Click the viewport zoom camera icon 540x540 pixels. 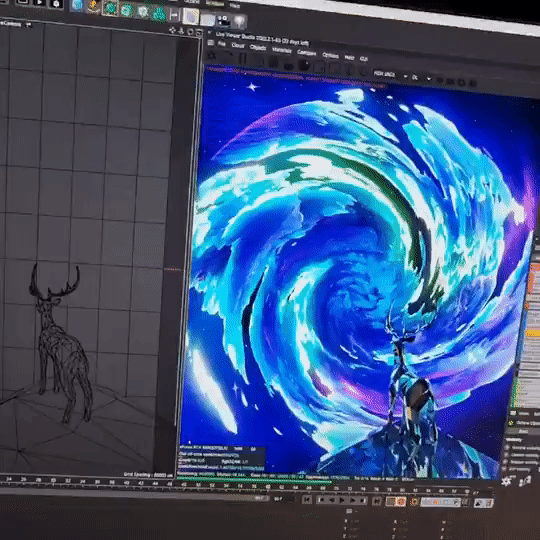[x=181, y=31]
